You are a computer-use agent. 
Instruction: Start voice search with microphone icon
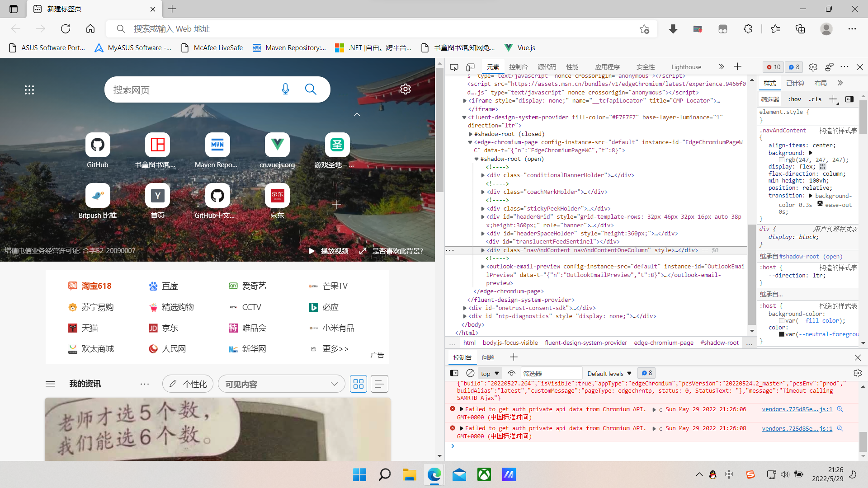[285, 89]
